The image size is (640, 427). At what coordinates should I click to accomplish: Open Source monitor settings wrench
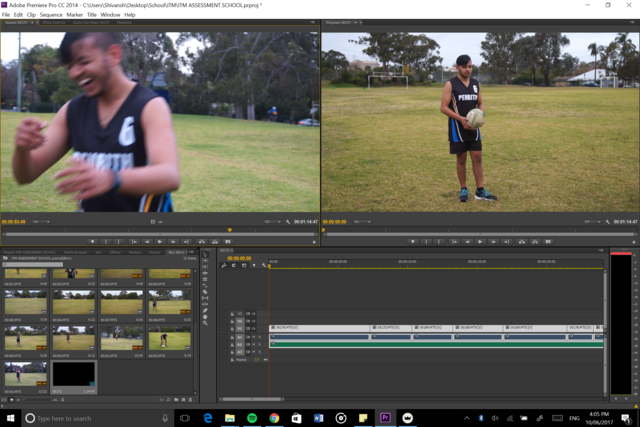click(x=288, y=222)
